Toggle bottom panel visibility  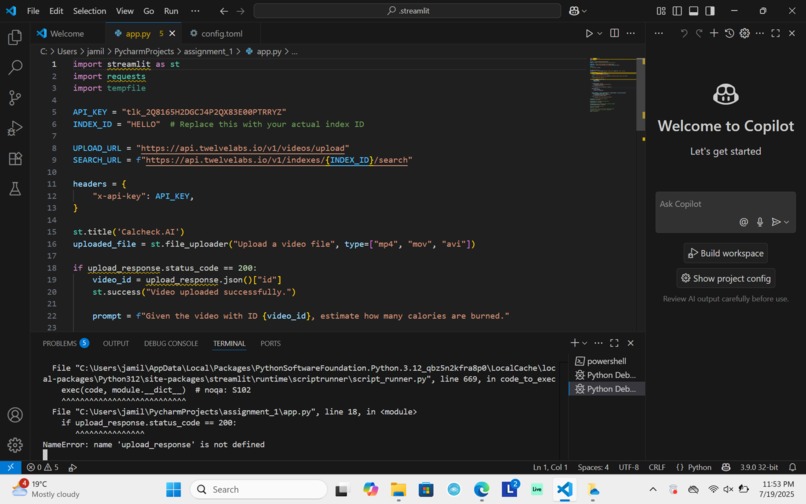point(693,11)
